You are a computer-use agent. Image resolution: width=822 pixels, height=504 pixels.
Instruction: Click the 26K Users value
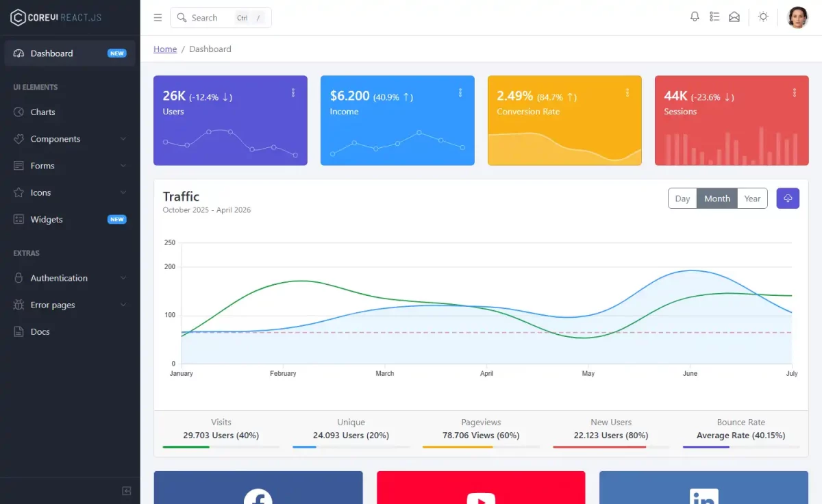[173, 96]
